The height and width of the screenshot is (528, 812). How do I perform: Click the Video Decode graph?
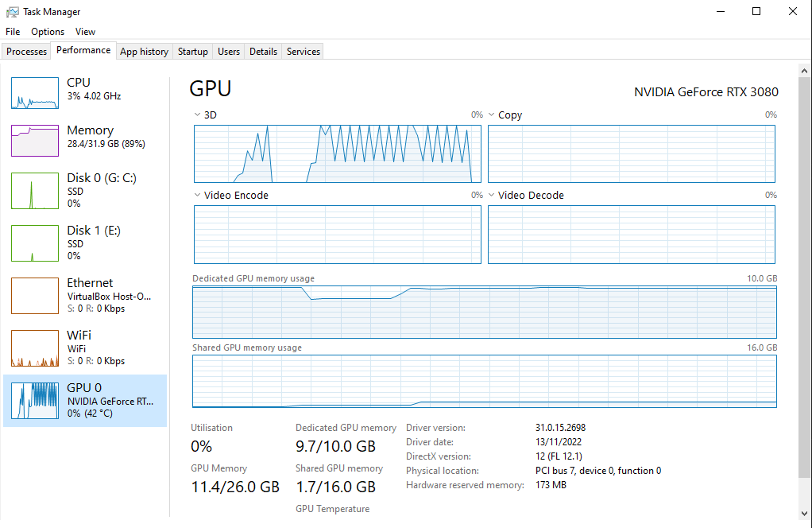click(x=632, y=235)
